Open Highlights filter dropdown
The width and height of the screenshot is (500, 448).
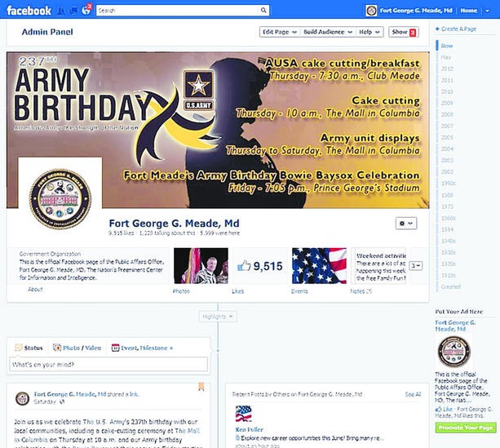pyautogui.click(x=218, y=317)
